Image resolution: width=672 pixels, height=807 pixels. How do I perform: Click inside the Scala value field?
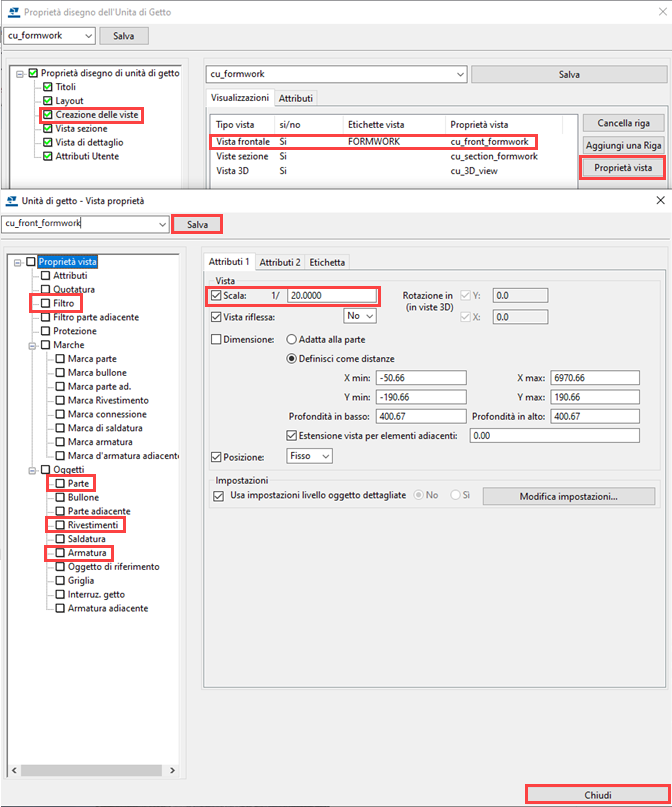pyautogui.click(x=332, y=295)
